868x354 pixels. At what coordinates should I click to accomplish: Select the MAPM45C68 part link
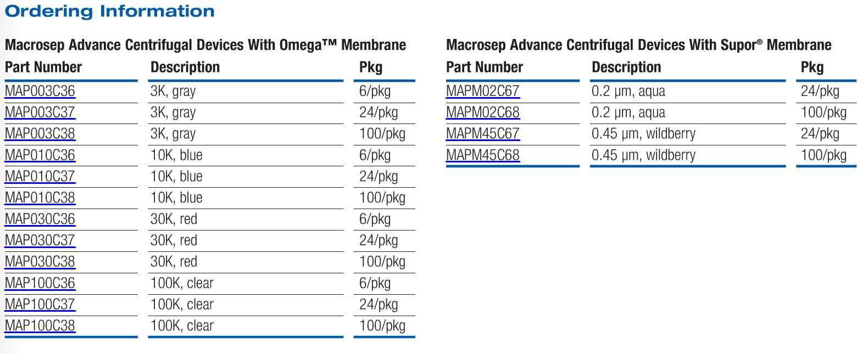[x=482, y=155]
